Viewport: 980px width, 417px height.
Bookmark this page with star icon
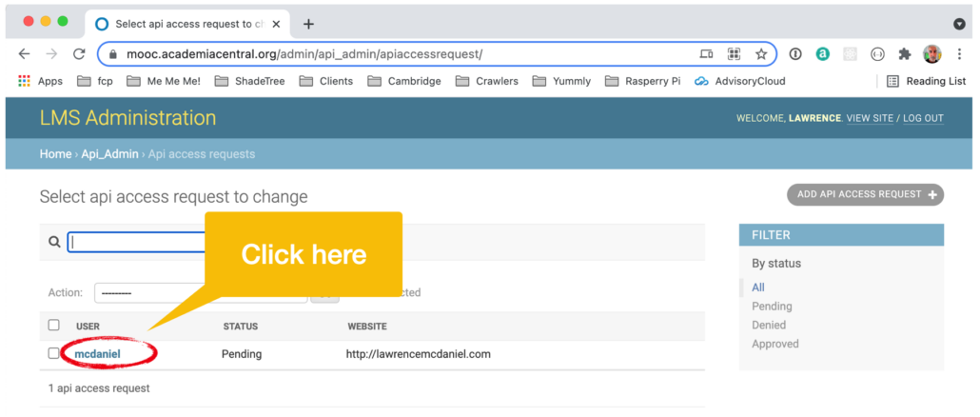tap(760, 54)
